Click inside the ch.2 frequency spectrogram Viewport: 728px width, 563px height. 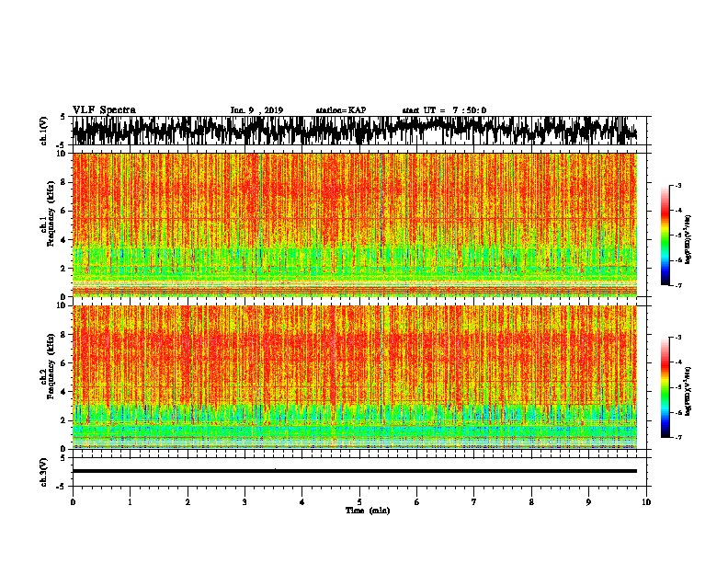[x=354, y=377]
